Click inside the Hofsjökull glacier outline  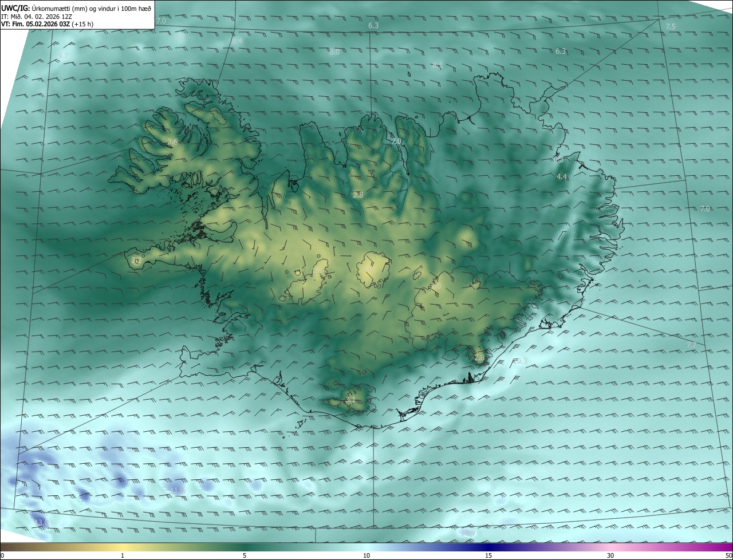[373, 270]
